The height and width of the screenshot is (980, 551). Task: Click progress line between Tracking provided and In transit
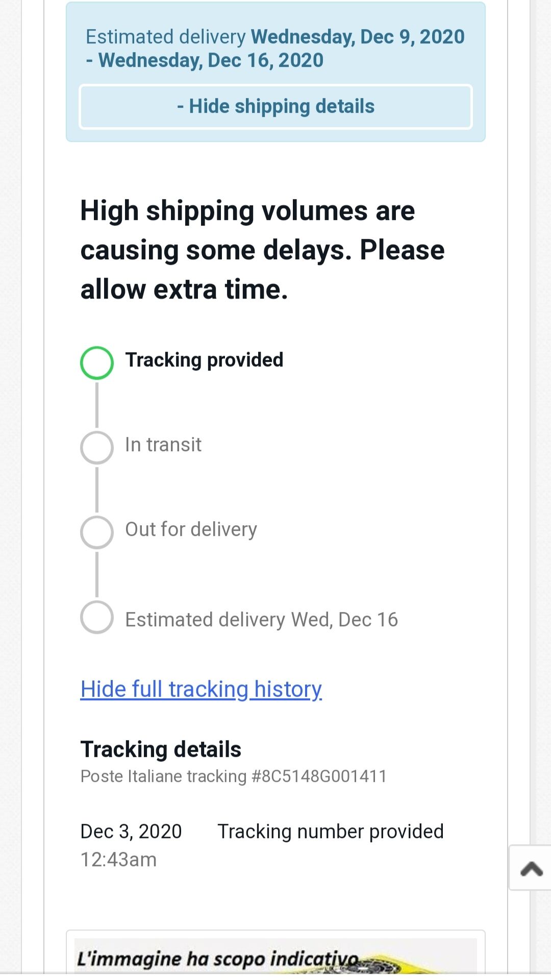coord(97,405)
